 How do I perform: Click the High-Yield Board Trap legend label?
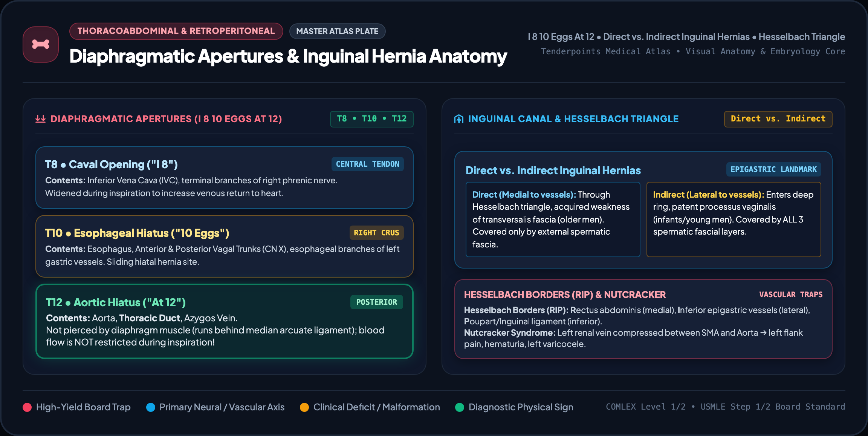click(x=83, y=407)
